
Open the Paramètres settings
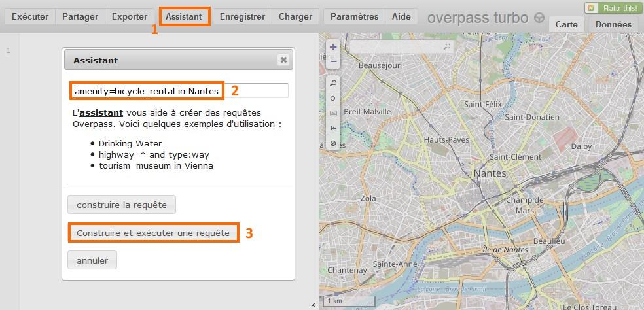pyautogui.click(x=354, y=16)
